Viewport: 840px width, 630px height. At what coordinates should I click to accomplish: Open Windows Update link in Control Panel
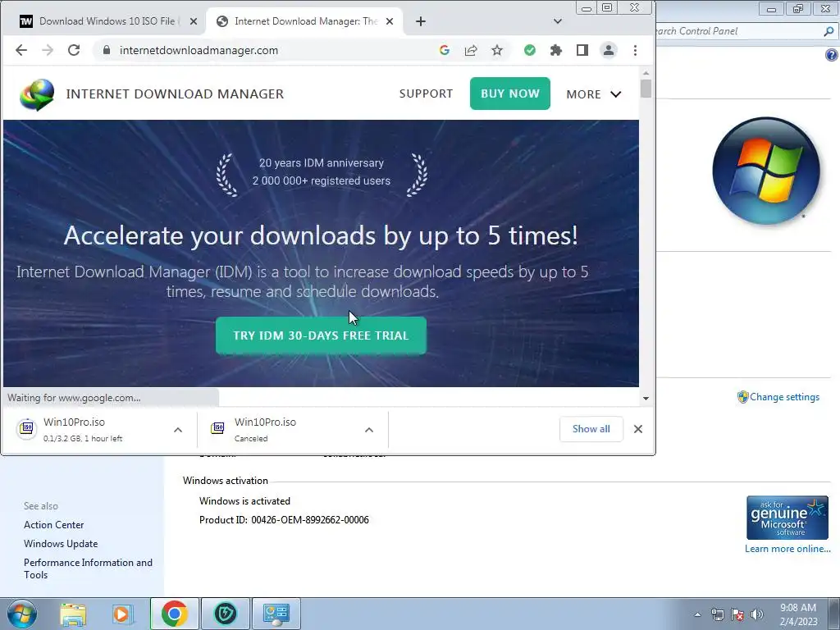(61, 544)
